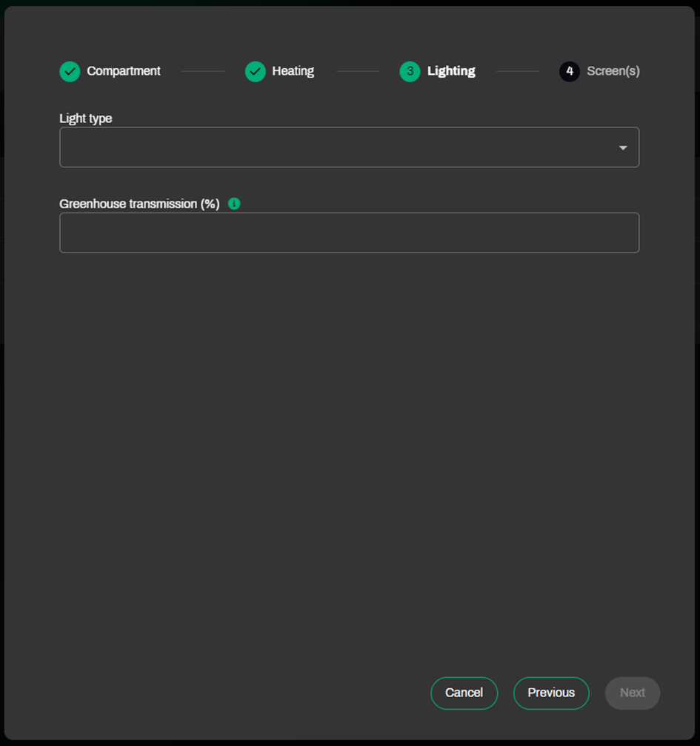The width and height of the screenshot is (700, 746).
Task: Click the disabled Next button
Action: [x=633, y=693]
